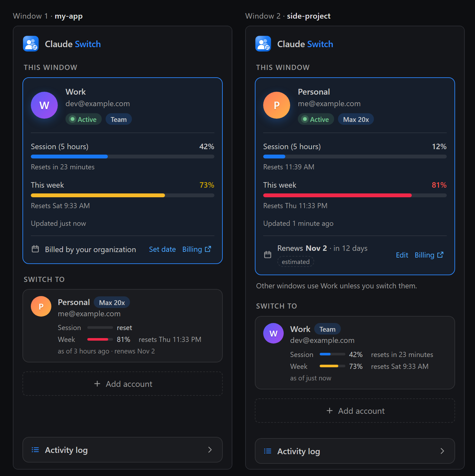Click Work avatar W under side-project Switch To
This screenshot has height=476, width=475.
click(x=273, y=333)
